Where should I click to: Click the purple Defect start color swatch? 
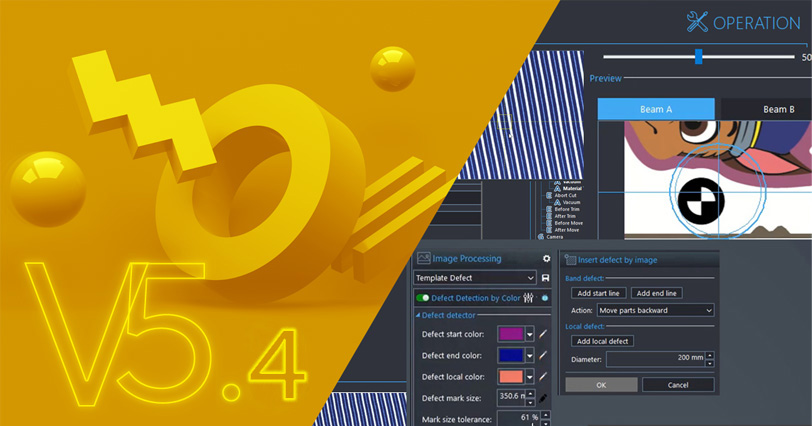tap(511, 334)
